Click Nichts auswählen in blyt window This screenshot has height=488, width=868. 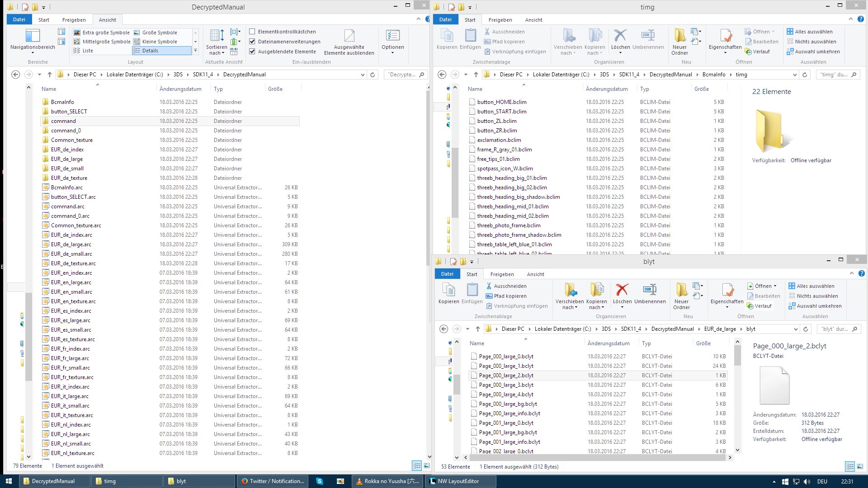click(x=813, y=296)
